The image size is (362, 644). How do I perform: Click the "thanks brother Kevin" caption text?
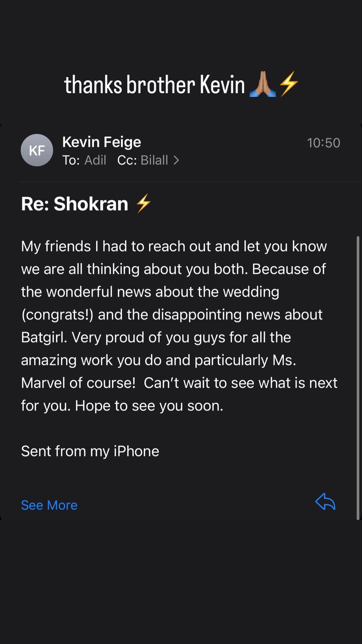pos(154,85)
